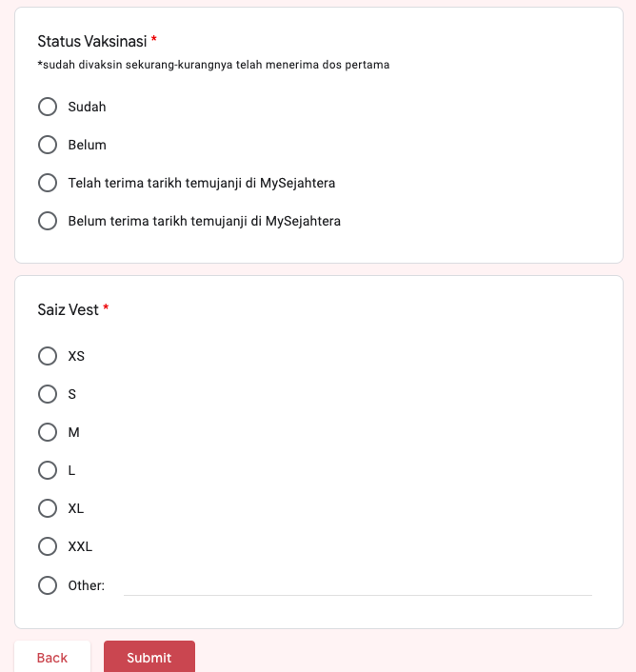
Task: Click the 'sudah divaksin sekurang-kurangnya' helper text
Action: 213,65
